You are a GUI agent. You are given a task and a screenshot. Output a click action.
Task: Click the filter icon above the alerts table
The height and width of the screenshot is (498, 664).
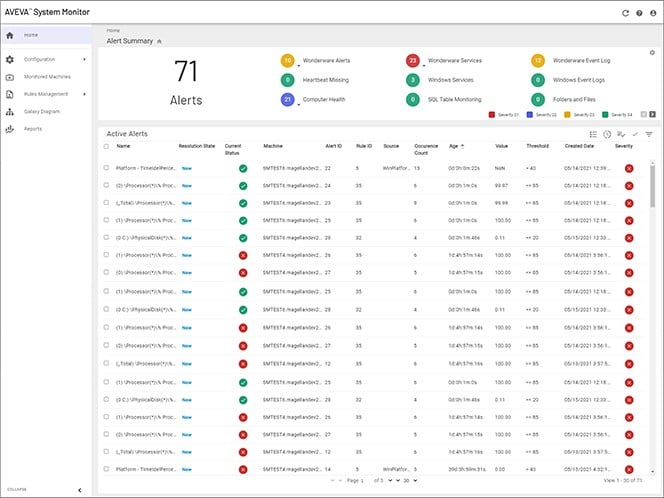click(649, 134)
